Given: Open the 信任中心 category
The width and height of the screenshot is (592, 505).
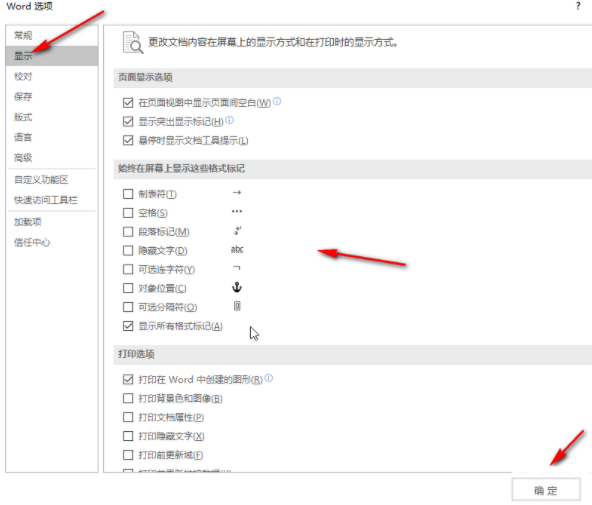Looking at the screenshot, I should (52, 242).
